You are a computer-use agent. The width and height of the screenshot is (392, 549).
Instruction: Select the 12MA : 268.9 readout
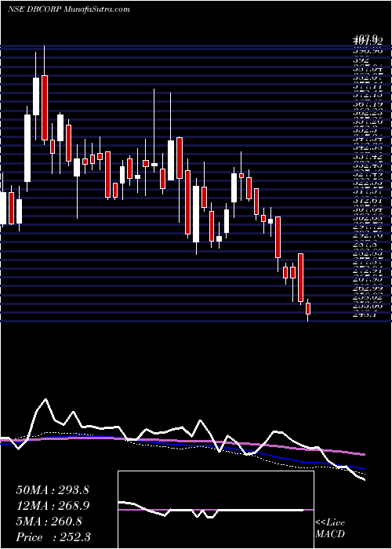(x=53, y=506)
